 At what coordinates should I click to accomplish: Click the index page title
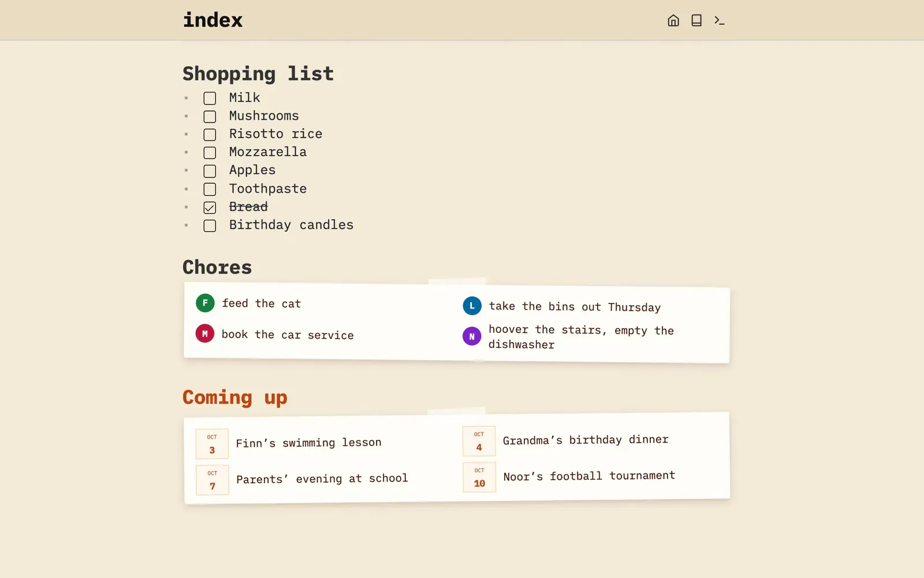[x=213, y=20]
